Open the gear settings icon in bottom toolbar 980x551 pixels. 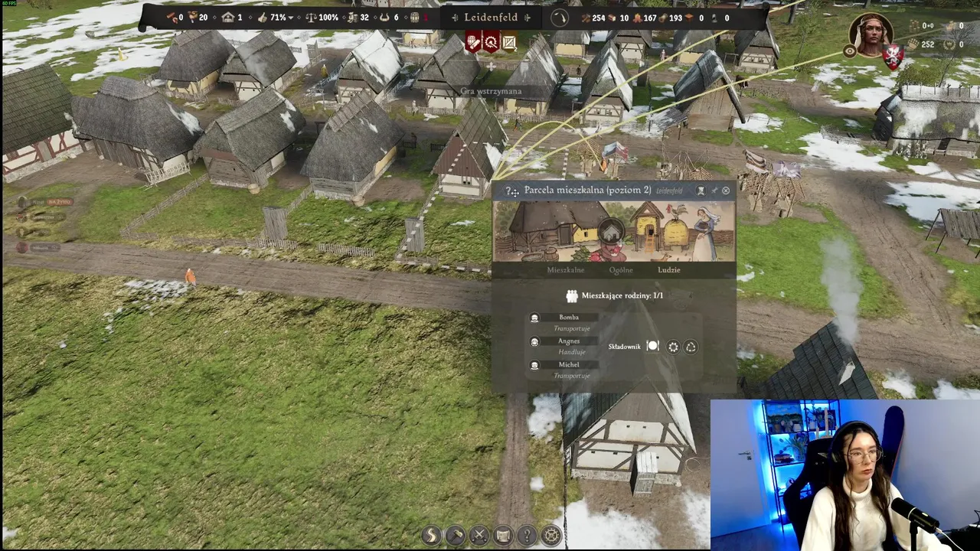point(551,536)
